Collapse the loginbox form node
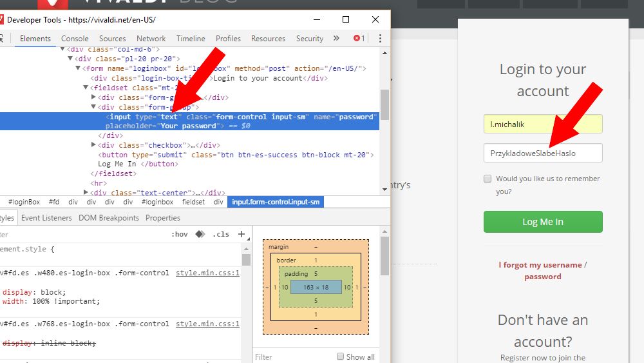 pyautogui.click(x=78, y=68)
